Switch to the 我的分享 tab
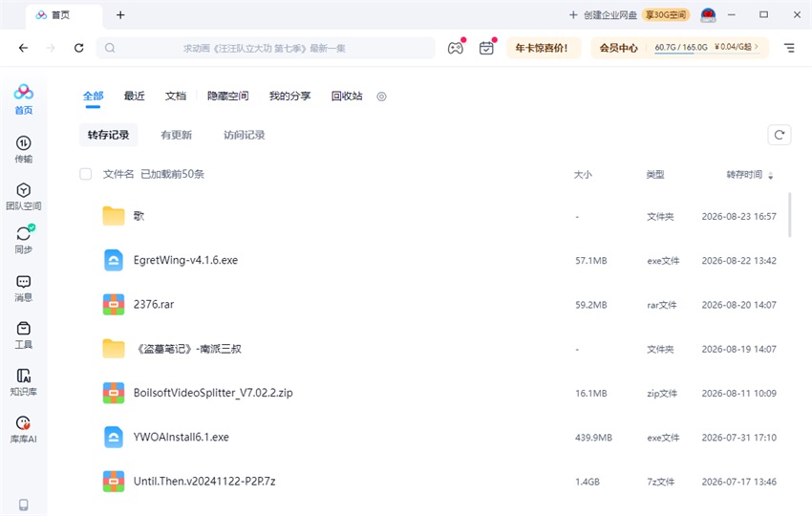This screenshot has width=812, height=516. [289, 96]
